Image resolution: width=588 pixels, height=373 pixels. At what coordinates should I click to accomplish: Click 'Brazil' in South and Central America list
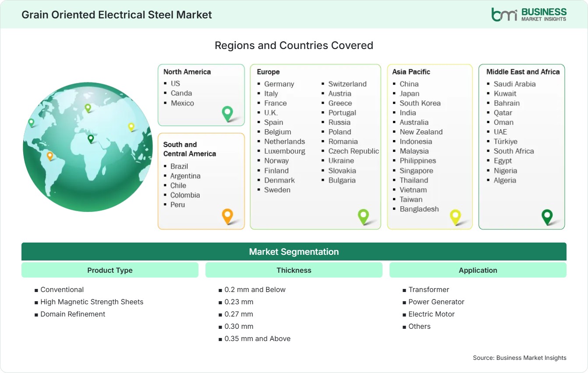tap(179, 166)
